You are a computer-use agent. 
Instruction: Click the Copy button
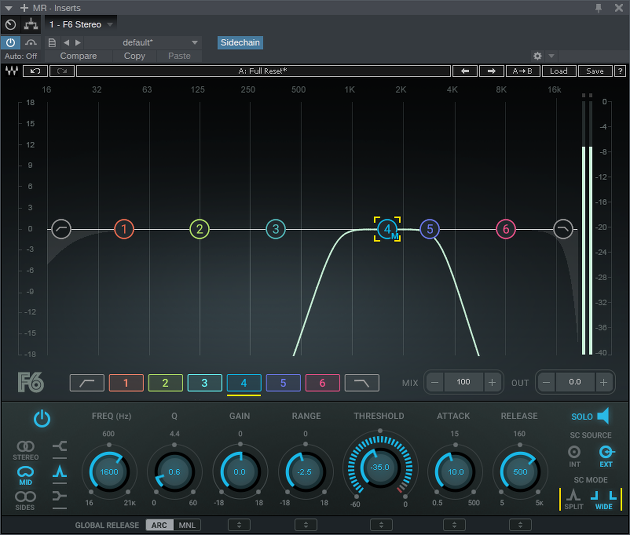(134, 56)
